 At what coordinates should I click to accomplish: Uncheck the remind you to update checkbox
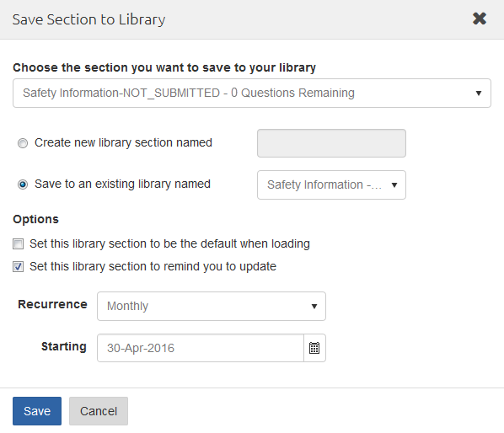point(18,266)
